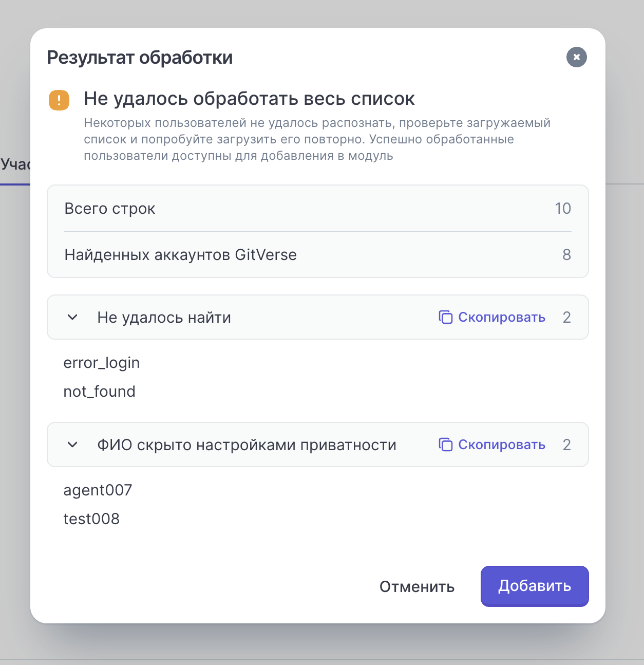Select the 'error_login' entry
644x665 pixels.
[102, 363]
